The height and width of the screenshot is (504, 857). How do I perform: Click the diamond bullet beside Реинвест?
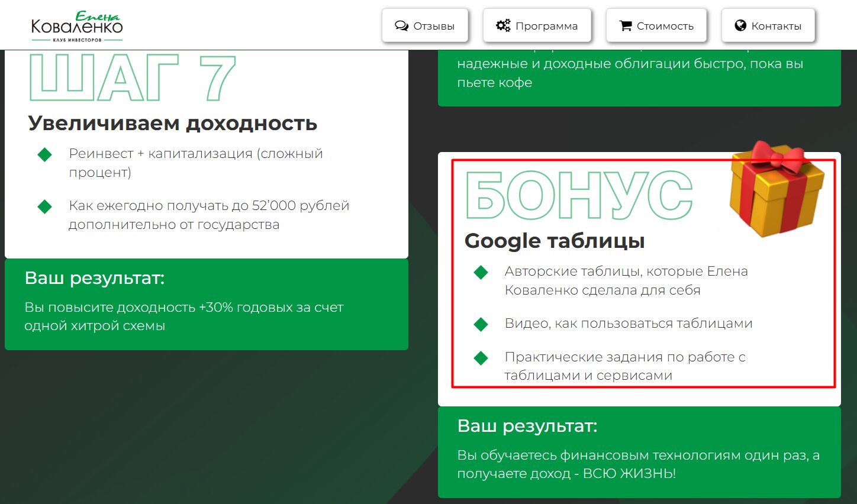45,154
